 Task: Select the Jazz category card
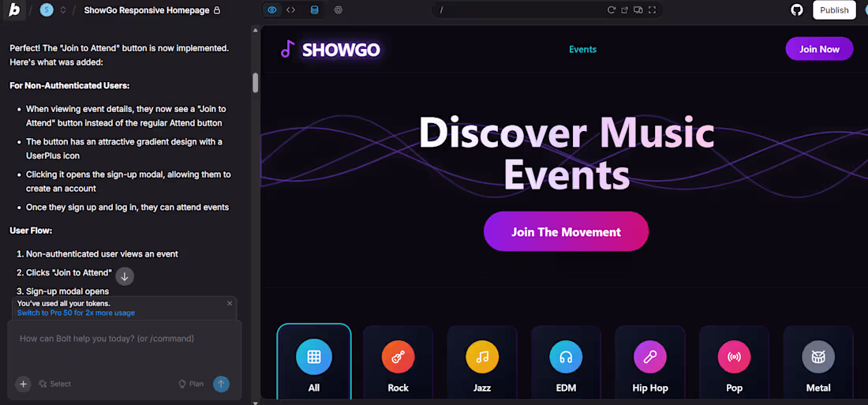point(482,363)
